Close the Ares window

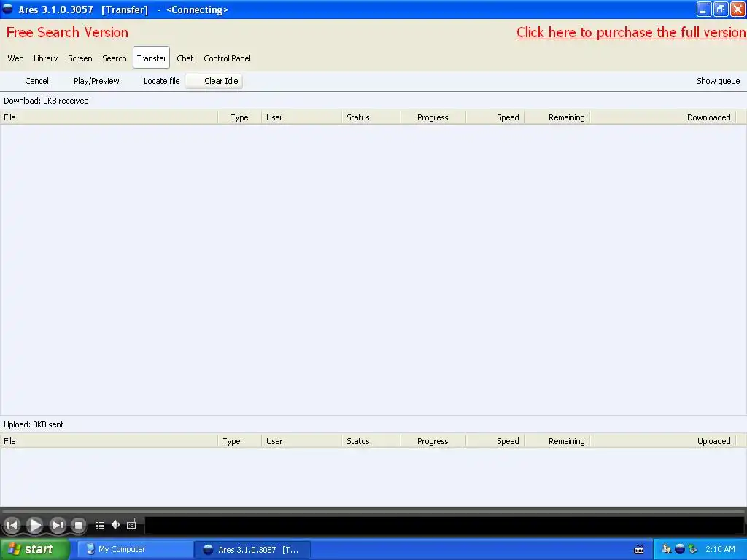tap(738, 9)
